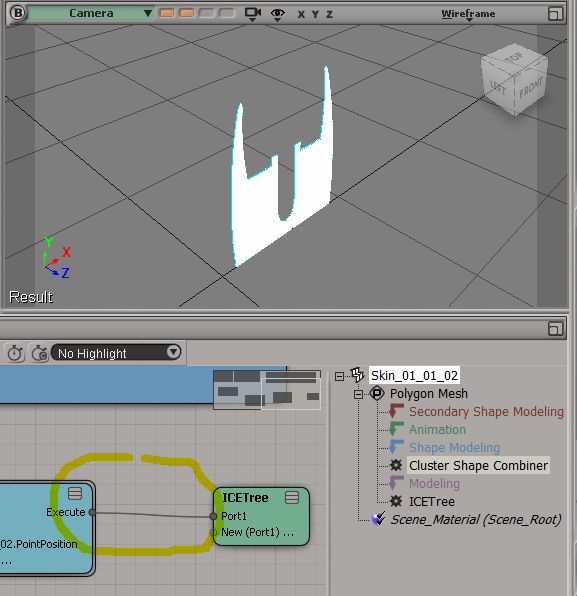577x596 pixels.
Task: Select the Polygon Mesh tree item
Action: click(429, 394)
